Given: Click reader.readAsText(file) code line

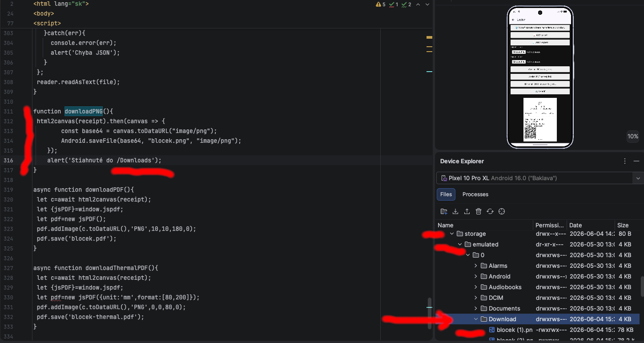Looking at the screenshot, I should pyautogui.click(x=78, y=82).
